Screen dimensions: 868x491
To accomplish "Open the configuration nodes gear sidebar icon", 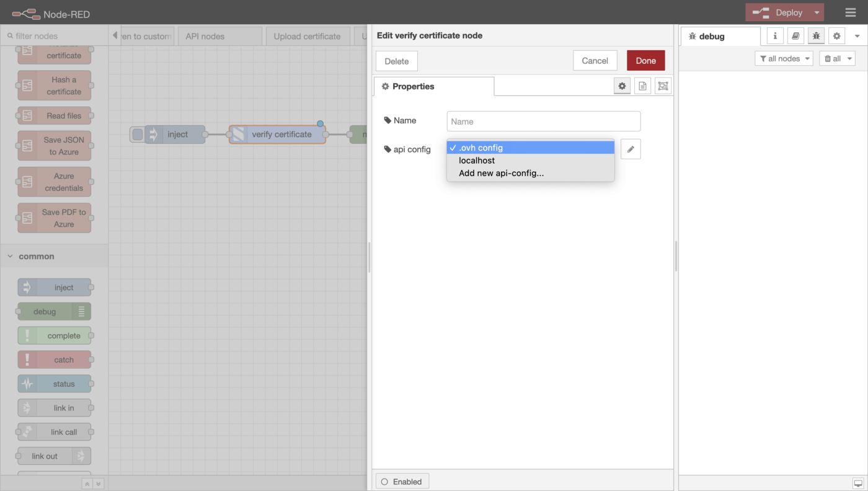I will (837, 36).
